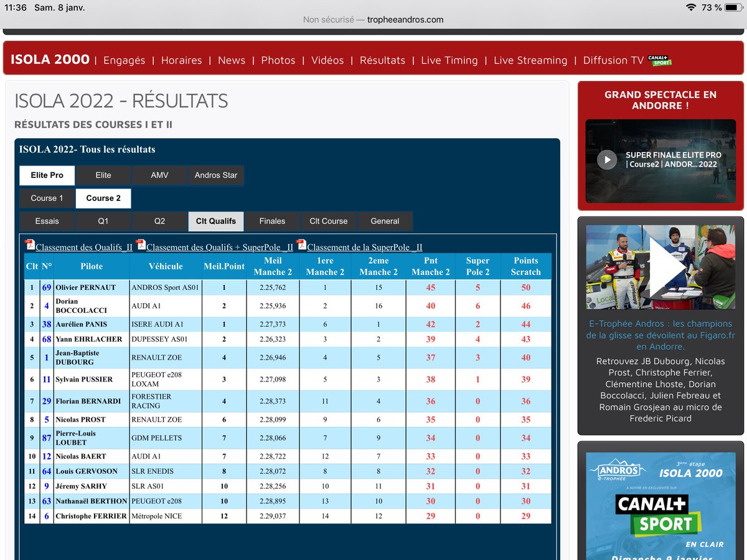Open Horaires in the red menu
This screenshot has width=747, height=560.
pyautogui.click(x=181, y=60)
